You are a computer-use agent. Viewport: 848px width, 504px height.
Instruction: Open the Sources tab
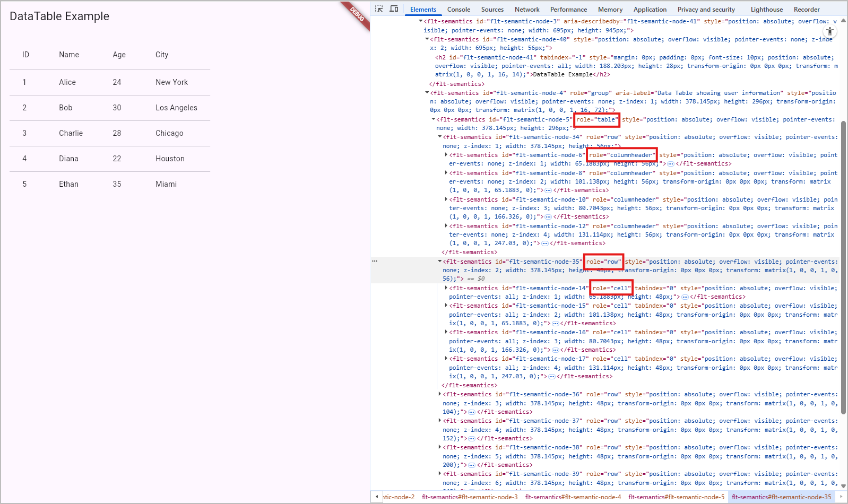coord(492,10)
